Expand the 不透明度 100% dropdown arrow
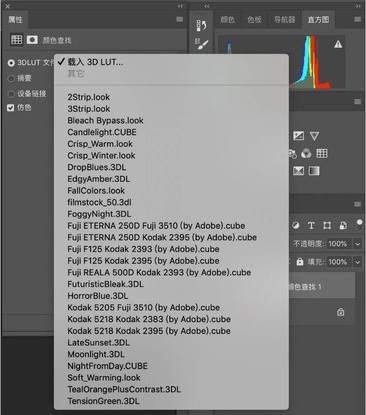The height and width of the screenshot is (415, 366). 357,244
